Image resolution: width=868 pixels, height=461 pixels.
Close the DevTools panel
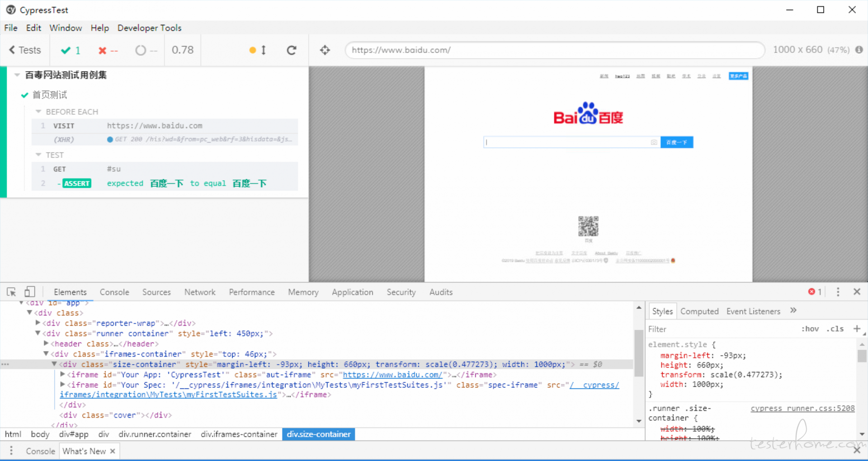[857, 292]
